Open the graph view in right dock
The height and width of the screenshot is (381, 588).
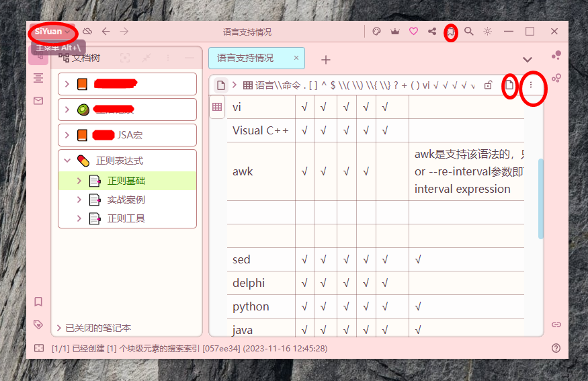point(556,56)
